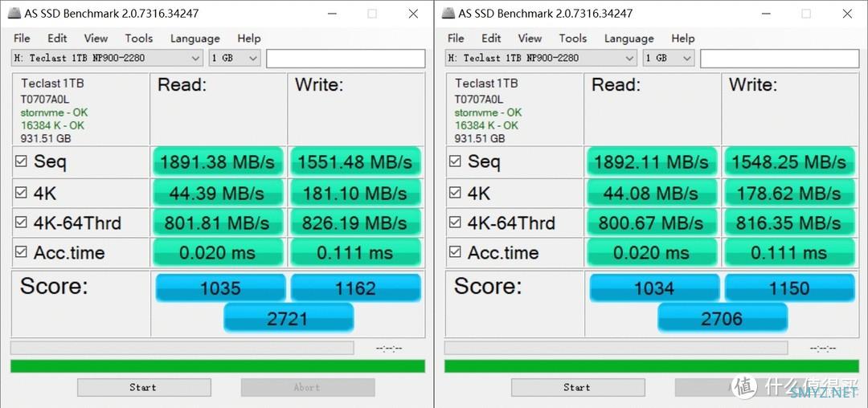Toggle 4K checkbox in left window
This screenshot has height=408, width=868.
pos(21,193)
